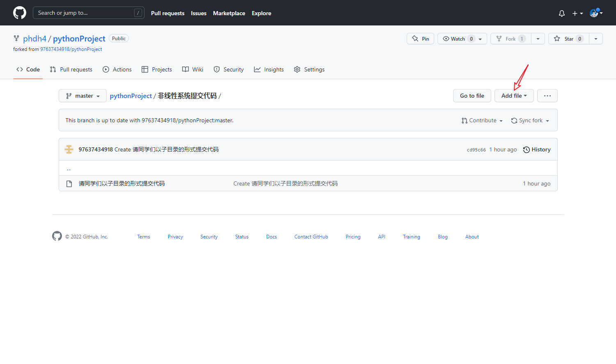Image resolution: width=616 pixels, height=364 pixels.
Task: Open Issues in top navigation
Action: pyautogui.click(x=199, y=13)
